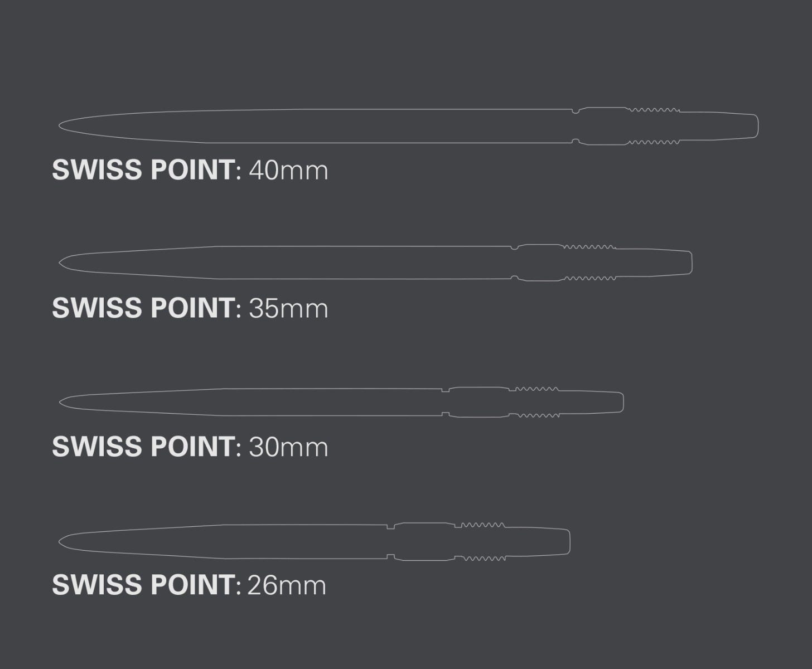This screenshot has height=669, width=812.
Task: Select the "SWISS POINT: 40mm" label
Action: 190,169
